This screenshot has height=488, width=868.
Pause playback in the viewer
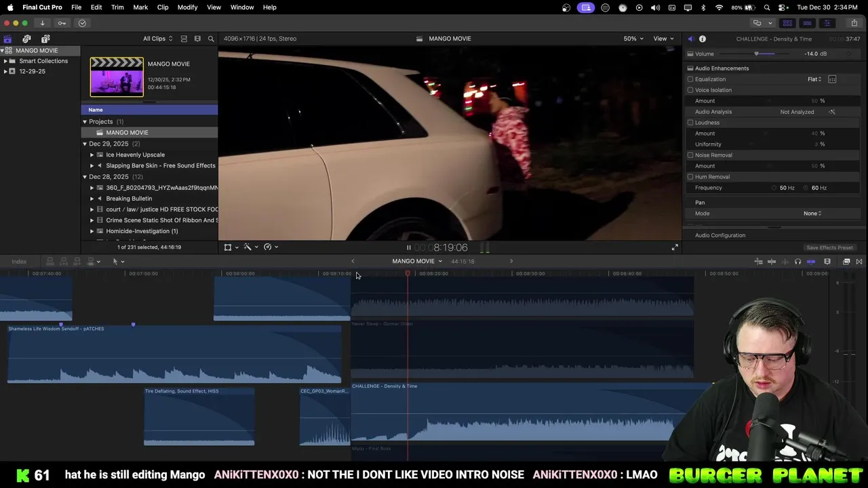coord(409,247)
